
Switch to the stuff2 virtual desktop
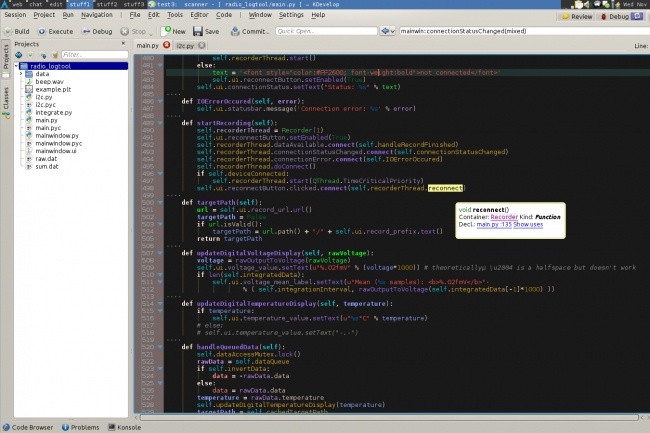(107, 4)
